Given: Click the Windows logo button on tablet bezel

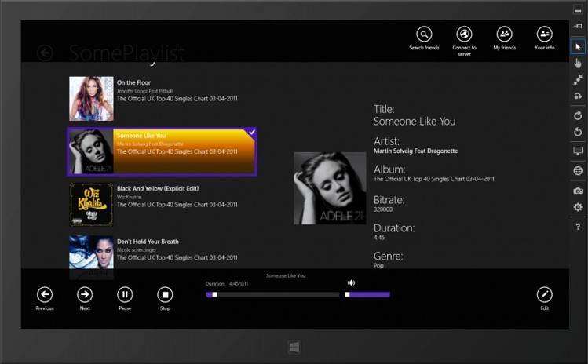Looking at the screenshot, I should point(294,347).
